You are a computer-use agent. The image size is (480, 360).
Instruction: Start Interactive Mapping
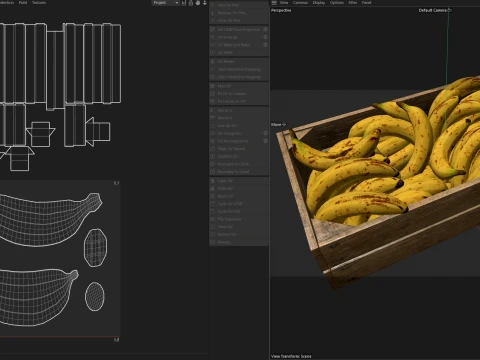point(239,69)
